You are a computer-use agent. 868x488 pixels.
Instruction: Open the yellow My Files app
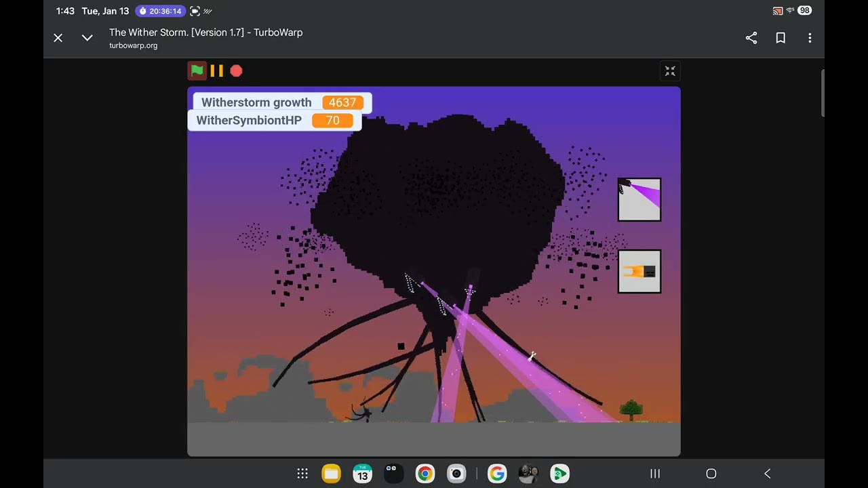[331, 474]
